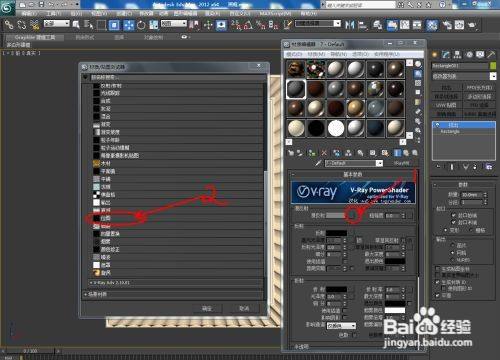500x360 pixels.
Task: Open the 渲染(R) menu in main menu bar
Action: tap(212, 13)
